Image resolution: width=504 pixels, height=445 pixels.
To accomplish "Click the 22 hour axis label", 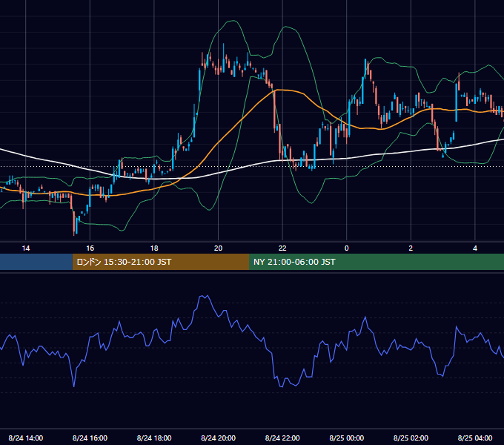I will click(282, 248).
